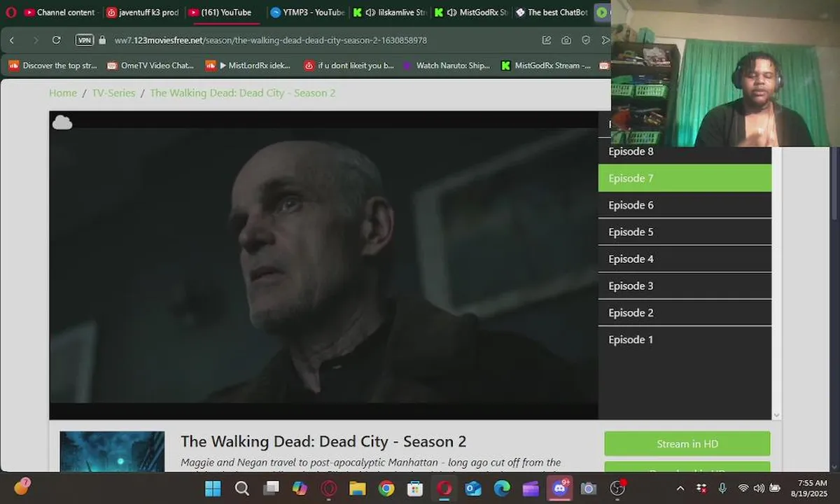840x504 pixels.
Task: Open Google Chrome from taskbar
Action: pos(386,488)
